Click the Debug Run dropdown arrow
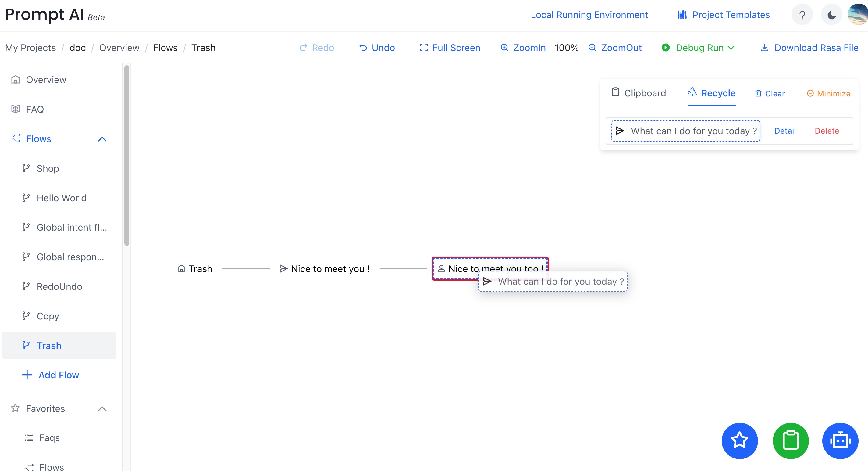The width and height of the screenshot is (868, 471). pyautogui.click(x=732, y=48)
